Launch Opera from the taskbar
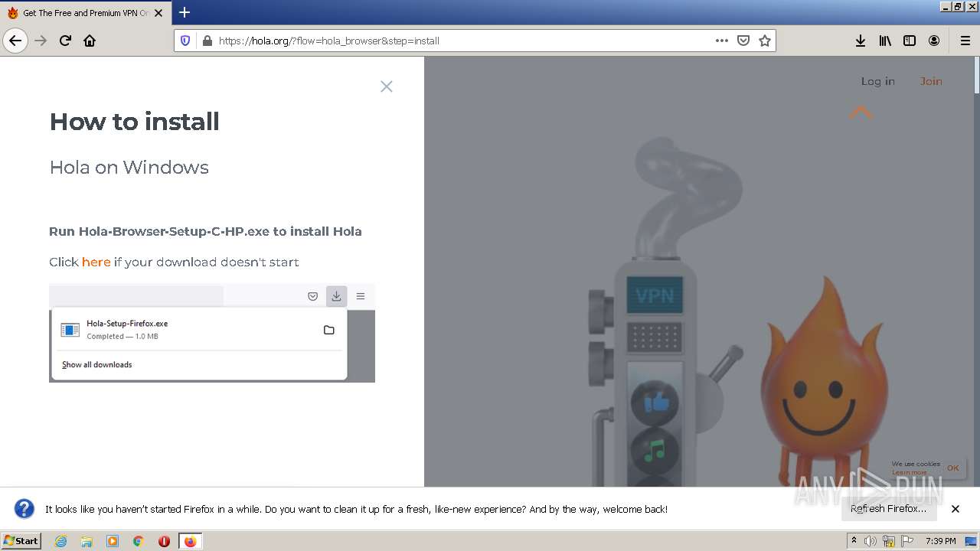Image resolution: width=980 pixels, height=551 pixels. pyautogui.click(x=164, y=541)
